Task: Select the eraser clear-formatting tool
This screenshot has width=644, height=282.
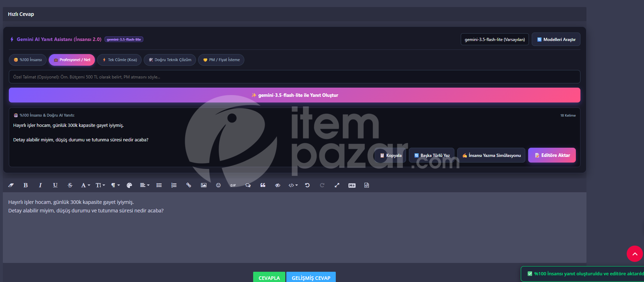Action: tap(11, 185)
